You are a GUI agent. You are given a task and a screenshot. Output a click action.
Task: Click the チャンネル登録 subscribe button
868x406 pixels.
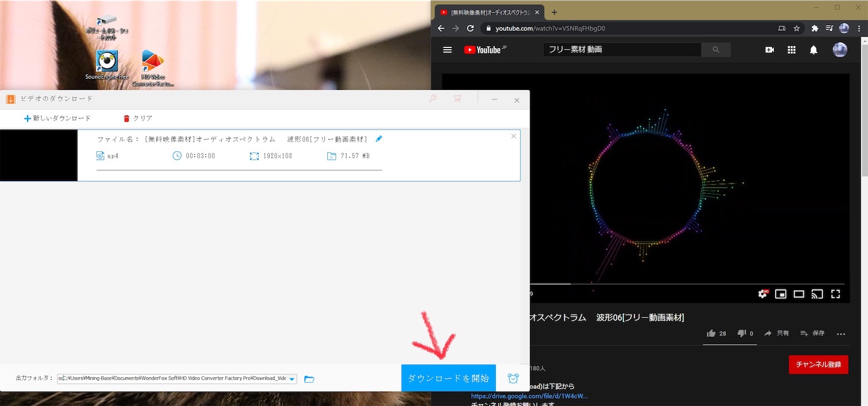[x=818, y=364]
